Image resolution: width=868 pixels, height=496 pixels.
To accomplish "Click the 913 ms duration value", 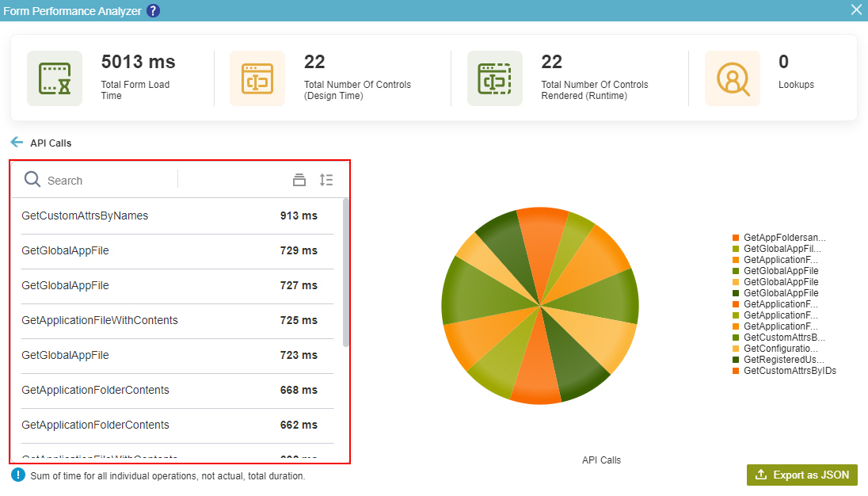I will point(299,216).
